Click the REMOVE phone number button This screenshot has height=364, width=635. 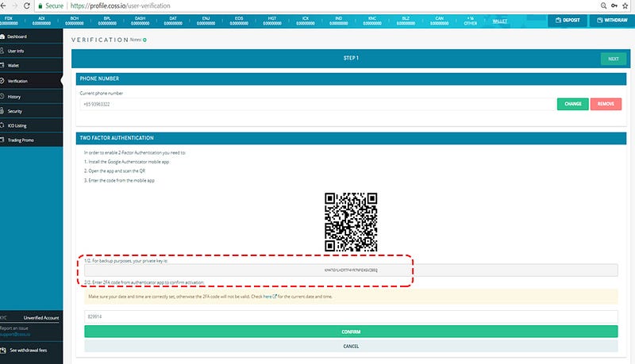coord(606,104)
